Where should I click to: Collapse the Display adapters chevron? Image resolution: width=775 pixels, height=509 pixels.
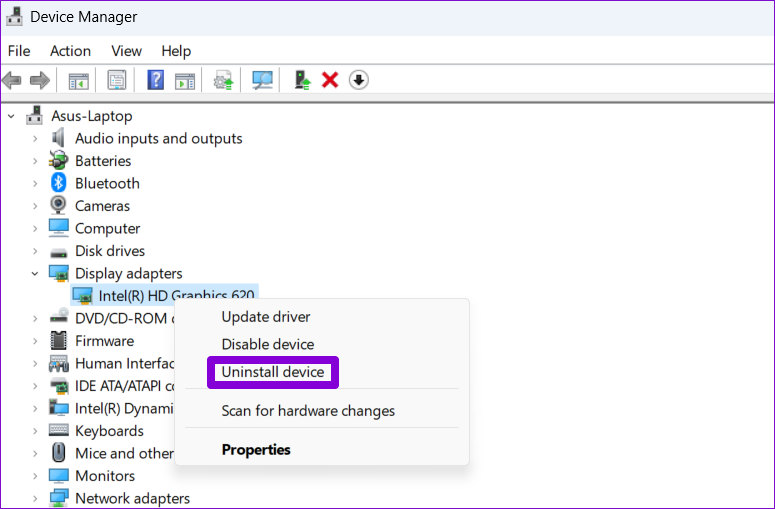click(35, 273)
